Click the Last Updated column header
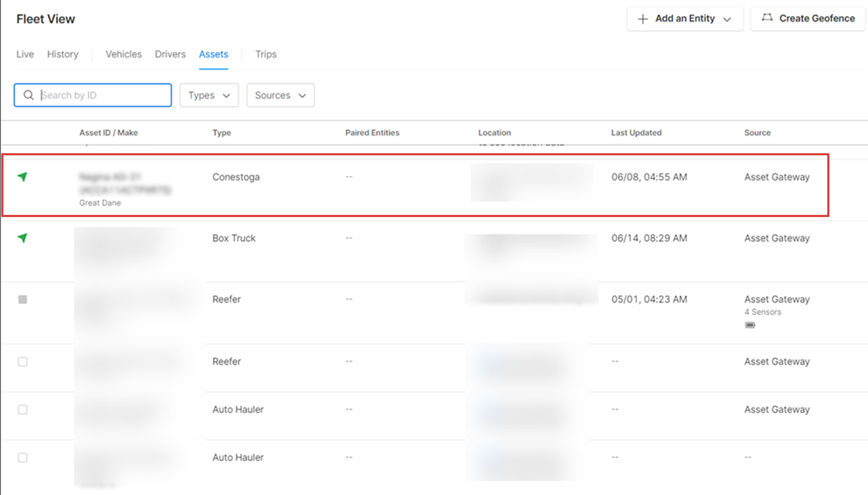 coord(636,132)
